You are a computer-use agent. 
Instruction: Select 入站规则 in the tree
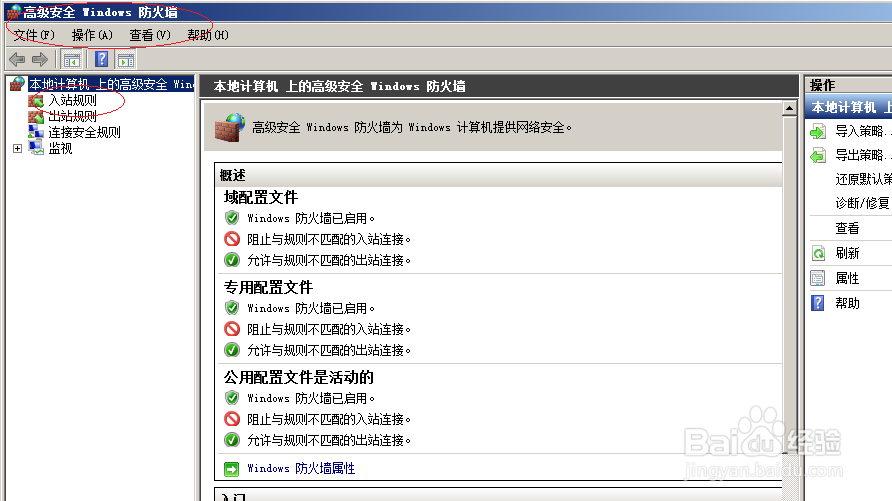pyautogui.click(x=72, y=101)
